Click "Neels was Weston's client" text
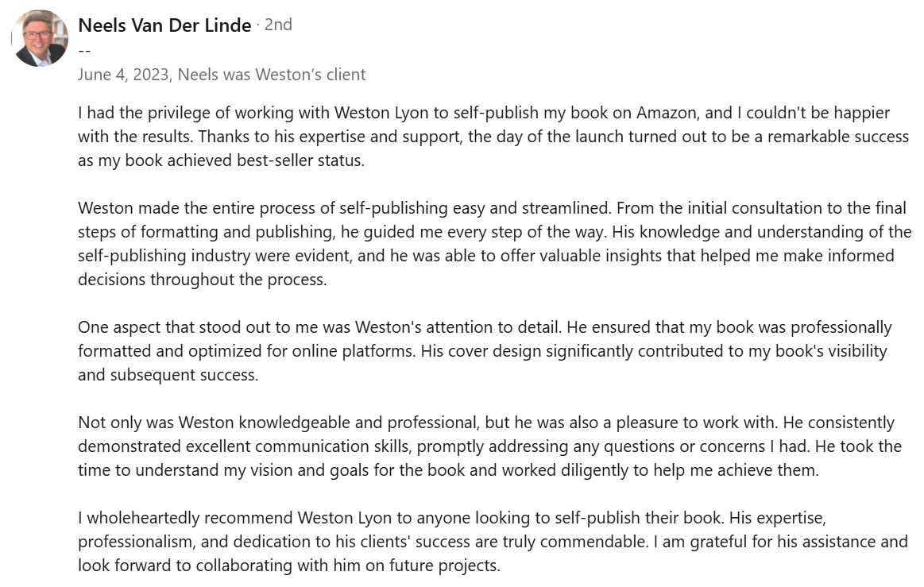The width and height of the screenshot is (924, 587). 272,75
